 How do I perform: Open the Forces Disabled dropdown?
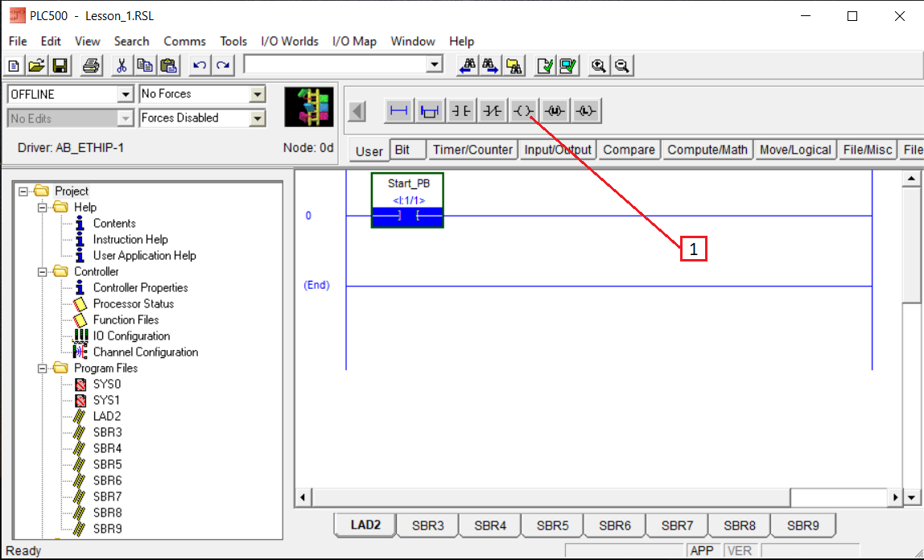click(x=258, y=118)
